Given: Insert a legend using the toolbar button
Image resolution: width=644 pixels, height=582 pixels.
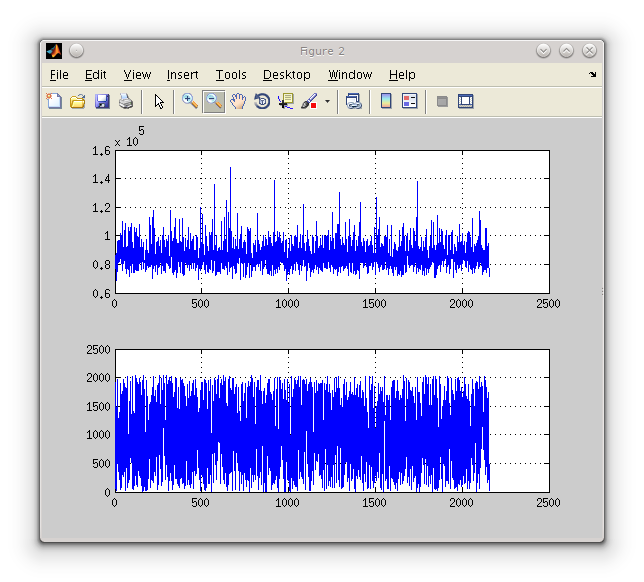Looking at the screenshot, I should (x=410, y=101).
